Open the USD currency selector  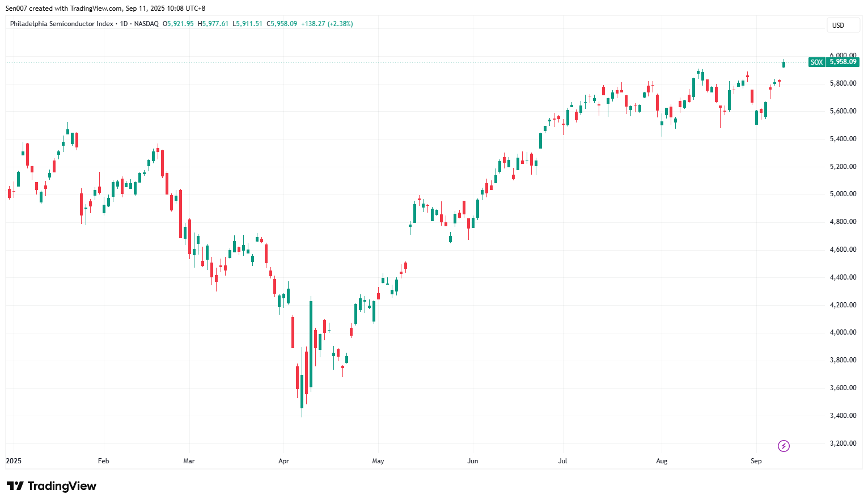click(x=838, y=26)
